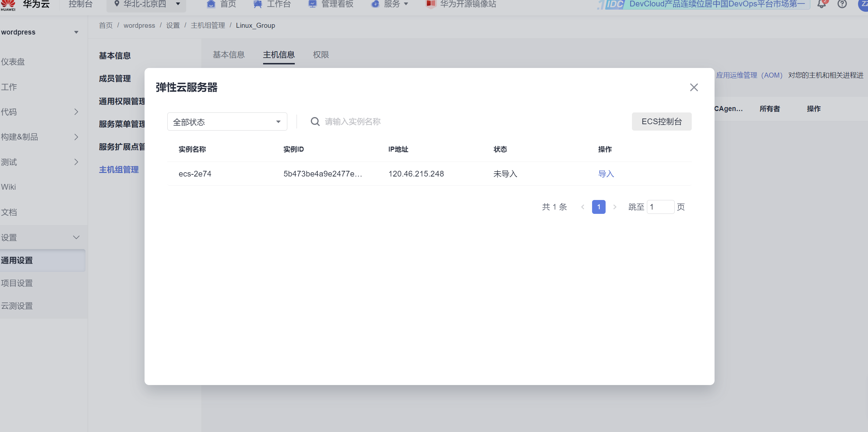This screenshot has height=432, width=868.
Task: Click 导入 link for ecs-2e74
Action: tap(606, 174)
